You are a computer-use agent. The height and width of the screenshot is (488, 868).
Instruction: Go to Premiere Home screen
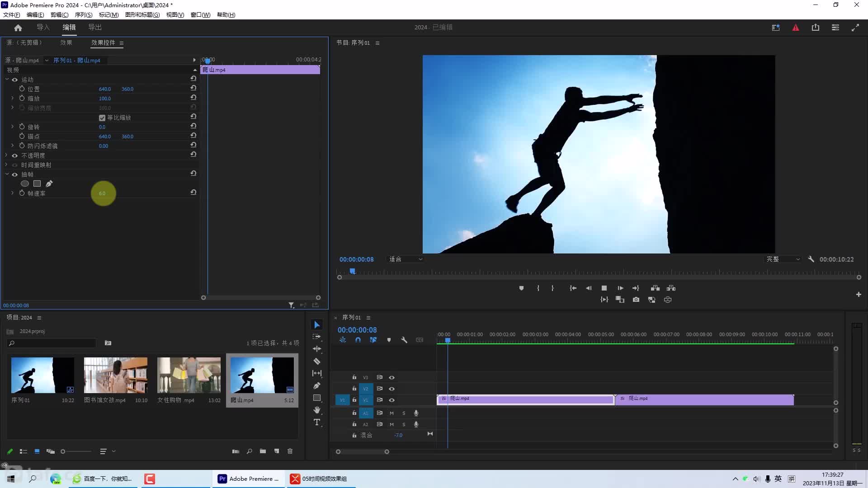click(18, 28)
